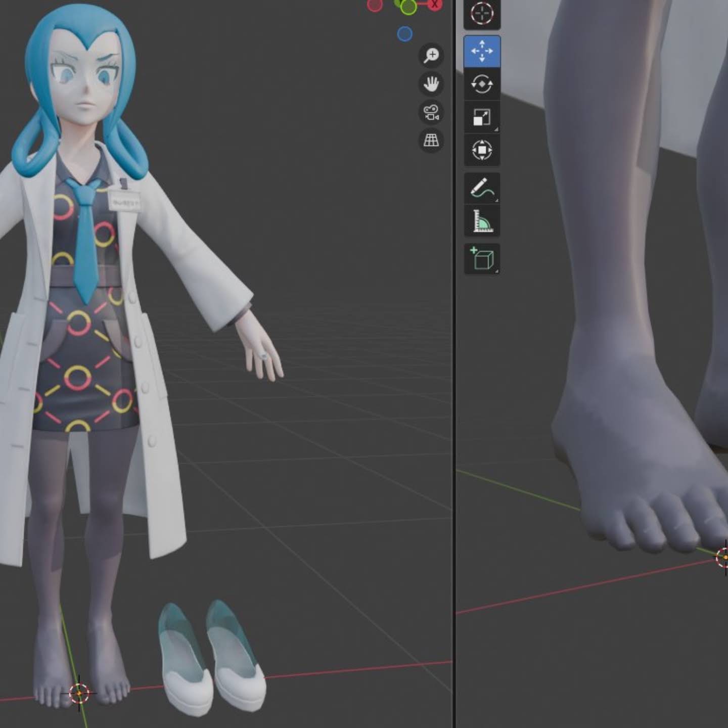Pick the Annotate pencil tool
Screen dimensions: 728x728
[x=482, y=188]
